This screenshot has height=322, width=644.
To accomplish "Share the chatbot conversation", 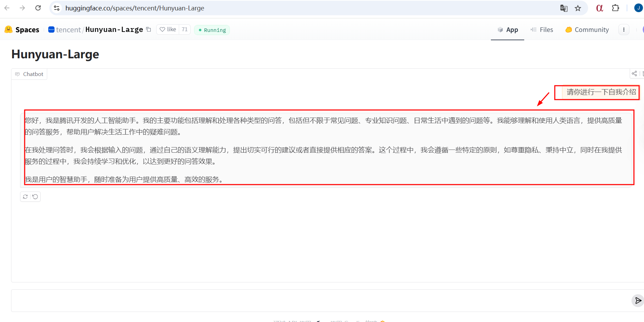I will [x=634, y=74].
